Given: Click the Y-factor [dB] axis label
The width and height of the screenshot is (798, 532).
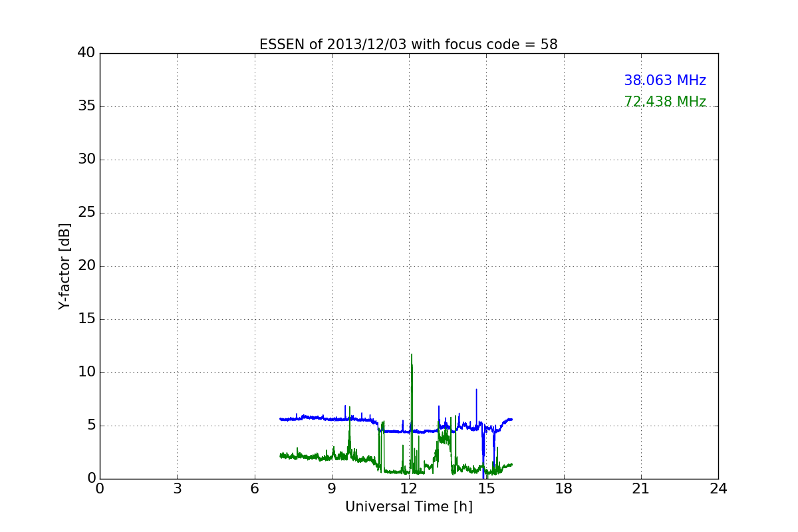Looking at the screenshot, I should [x=65, y=266].
